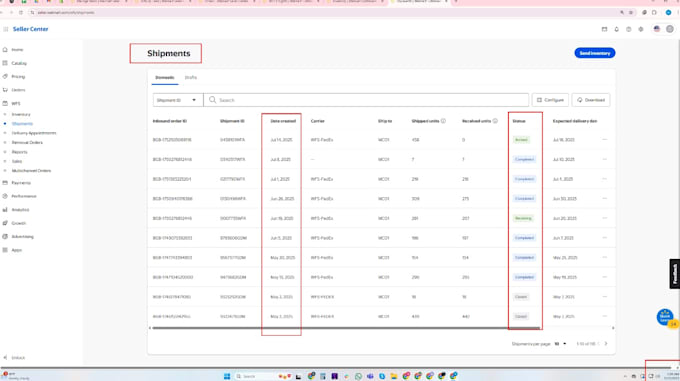
Task: Click the Windows Start button
Action: click(227, 376)
